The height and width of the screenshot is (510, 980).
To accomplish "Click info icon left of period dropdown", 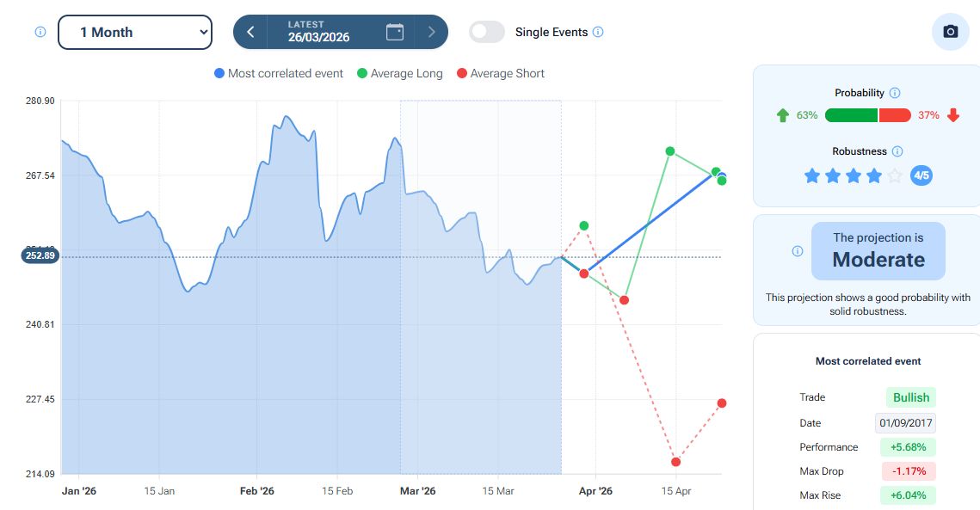I will click(x=40, y=32).
